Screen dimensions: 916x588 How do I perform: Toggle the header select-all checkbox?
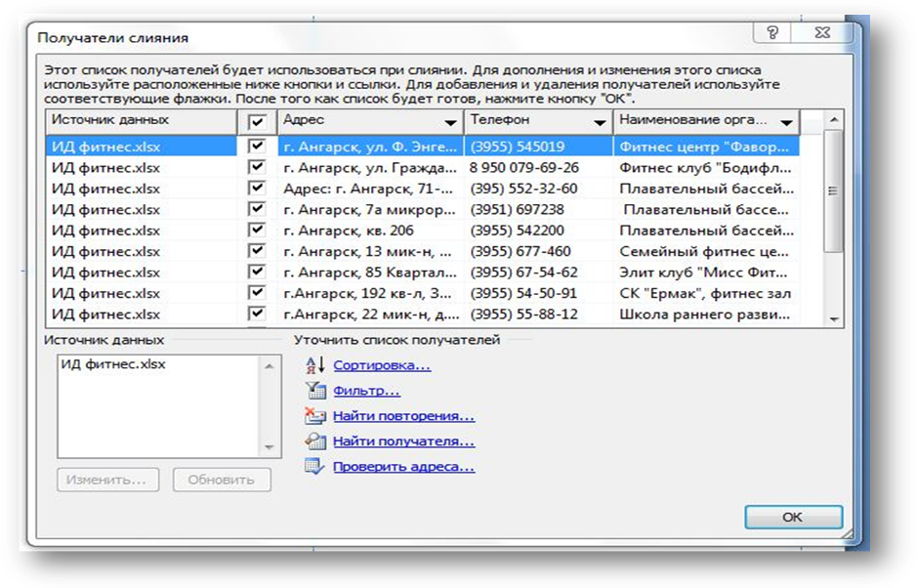(x=257, y=122)
